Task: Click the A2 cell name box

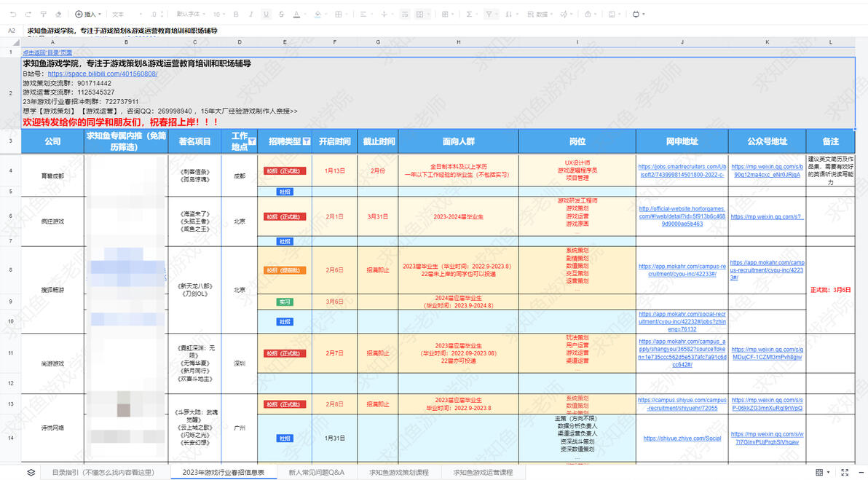Action: point(12,31)
